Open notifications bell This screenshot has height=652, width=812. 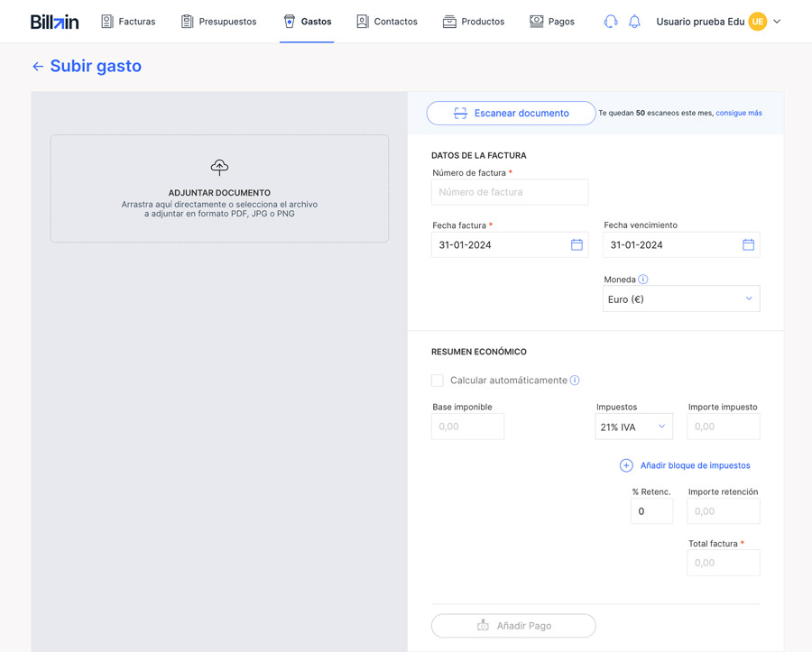[634, 22]
